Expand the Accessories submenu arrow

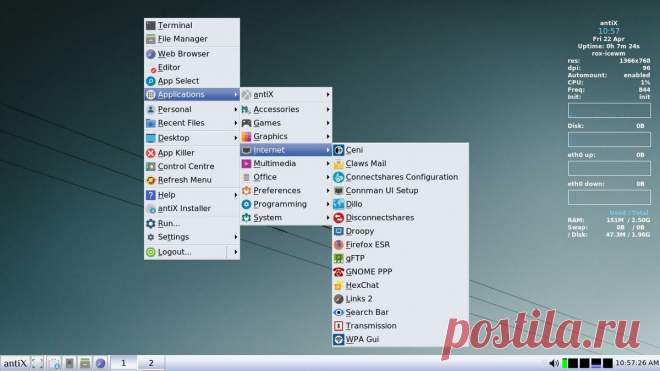tap(327, 109)
